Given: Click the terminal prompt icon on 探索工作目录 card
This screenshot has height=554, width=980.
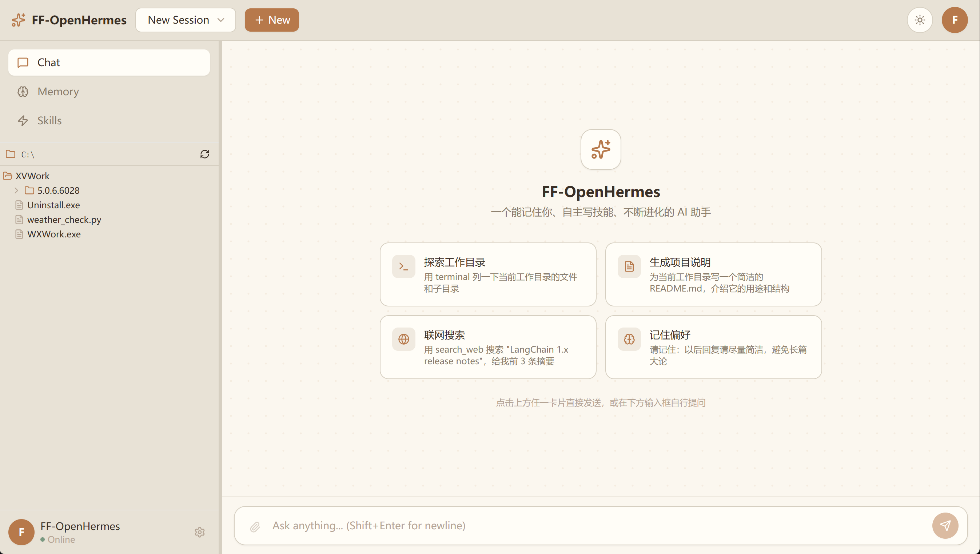Looking at the screenshot, I should pos(403,266).
